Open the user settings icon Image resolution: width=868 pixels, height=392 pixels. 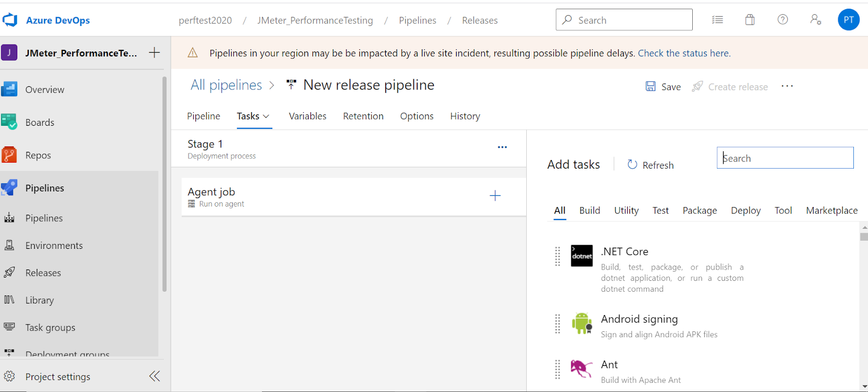pos(815,20)
